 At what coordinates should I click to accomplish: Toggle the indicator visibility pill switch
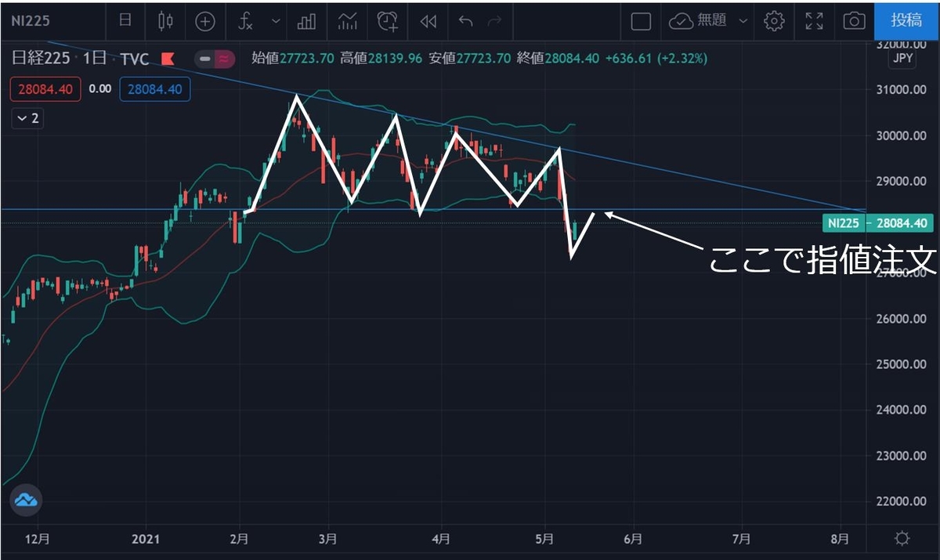(214, 58)
